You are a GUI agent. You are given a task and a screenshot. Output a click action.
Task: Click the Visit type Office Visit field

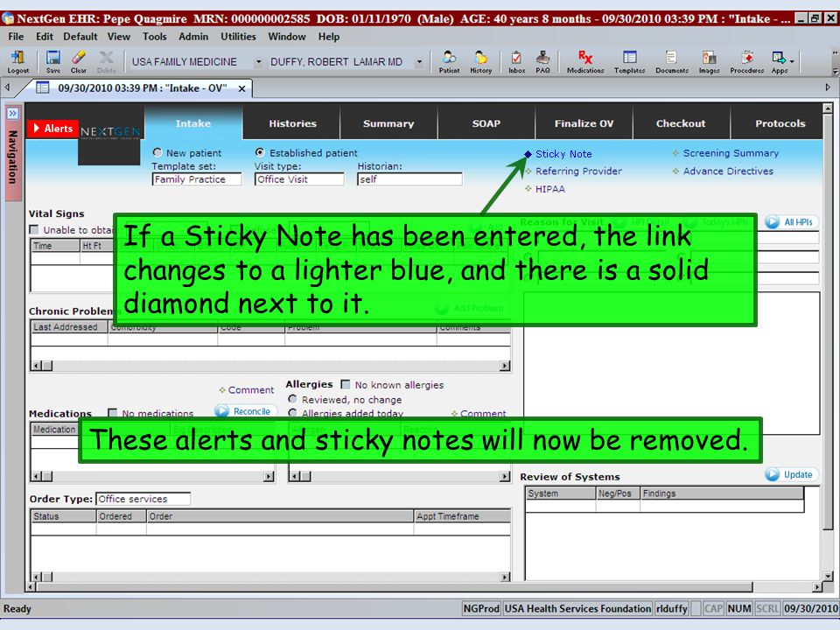pos(299,179)
